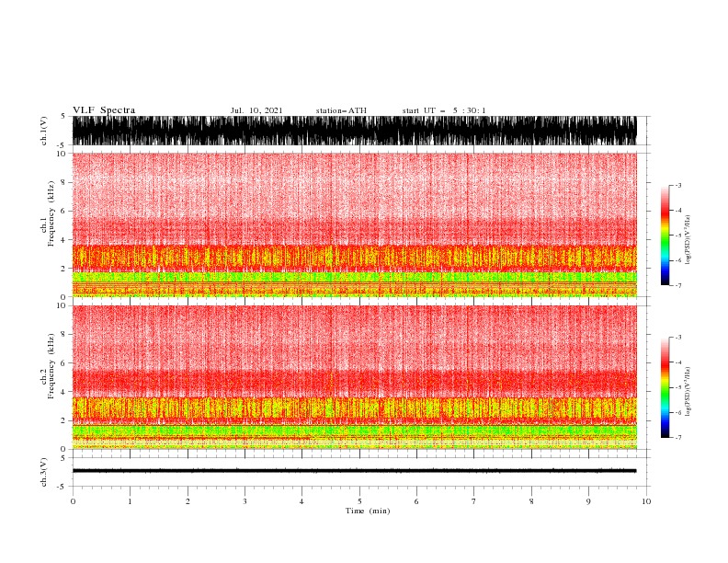Viewport: 728px width, 563px height.
Task: Click the "8" tick on ch.1 frequency axis
Action: [x=63, y=182]
